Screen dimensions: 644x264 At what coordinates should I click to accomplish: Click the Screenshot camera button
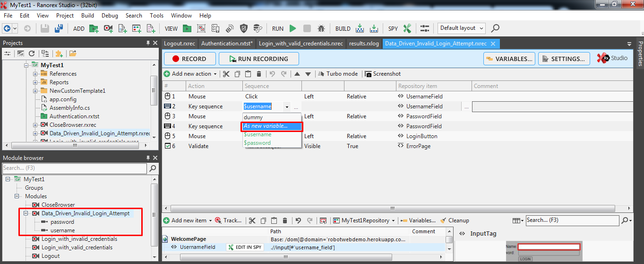(383, 74)
